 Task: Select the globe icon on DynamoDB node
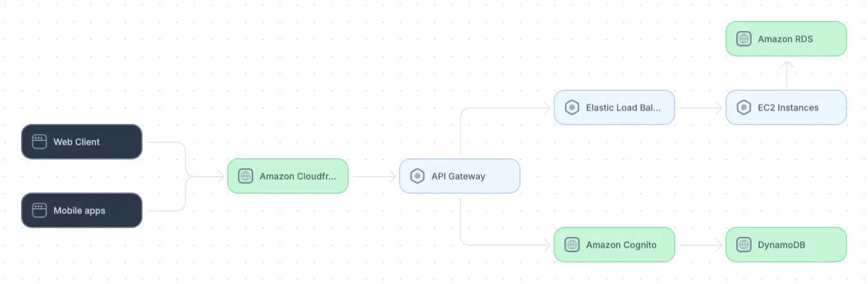[x=744, y=245]
